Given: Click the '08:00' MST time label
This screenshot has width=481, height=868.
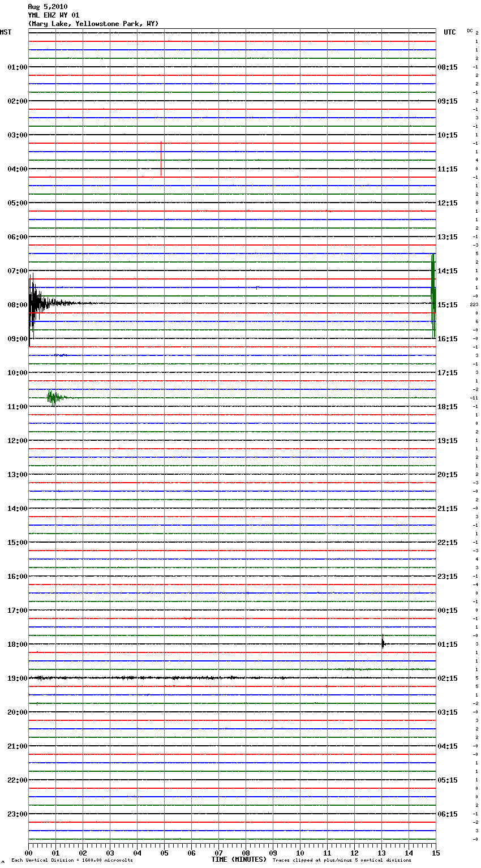Looking at the screenshot, I should (x=18, y=305).
